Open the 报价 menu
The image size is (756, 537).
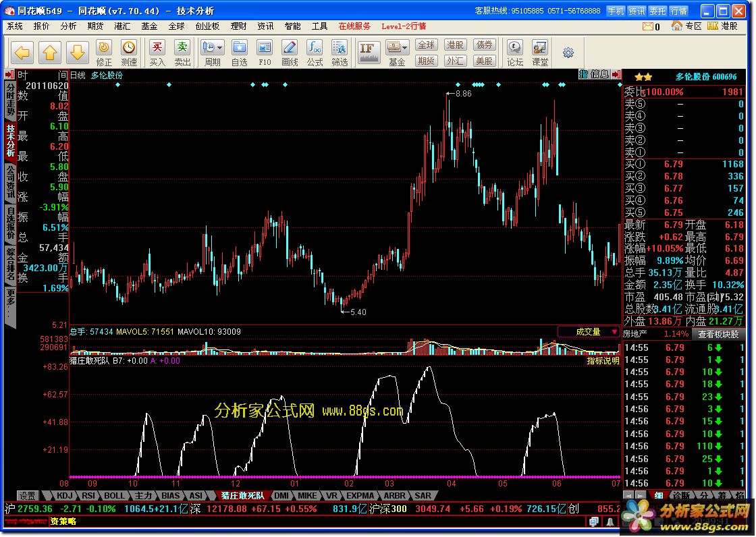41,26
